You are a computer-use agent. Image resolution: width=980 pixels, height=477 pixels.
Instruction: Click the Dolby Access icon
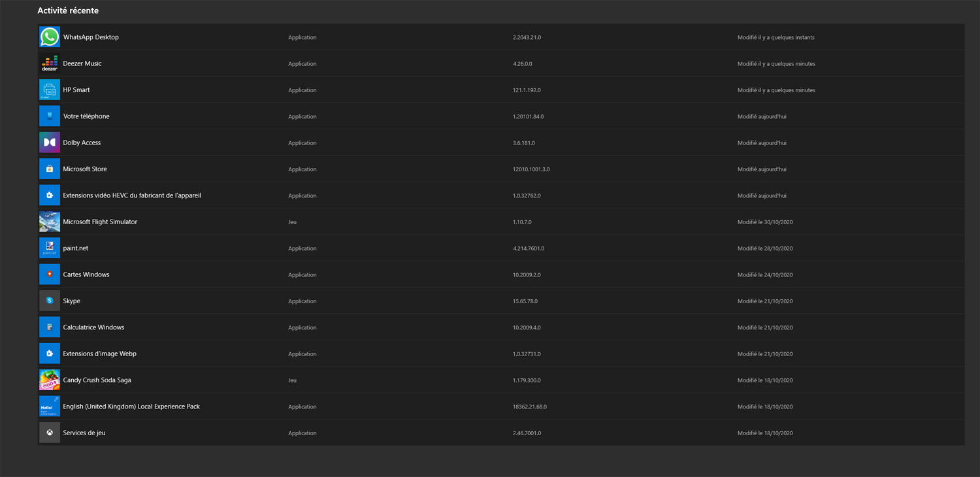coord(50,142)
